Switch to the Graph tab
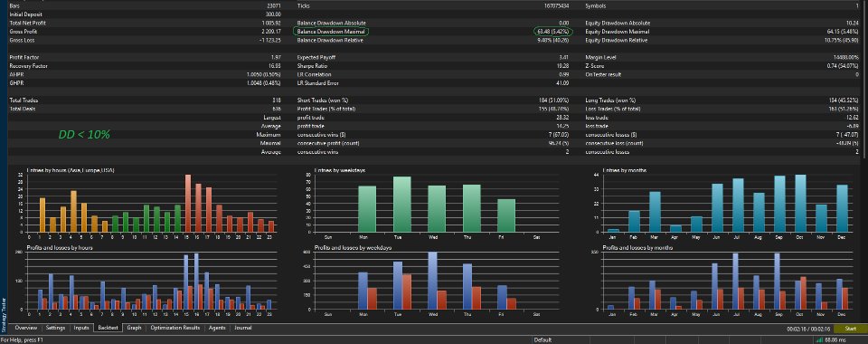 (134, 328)
